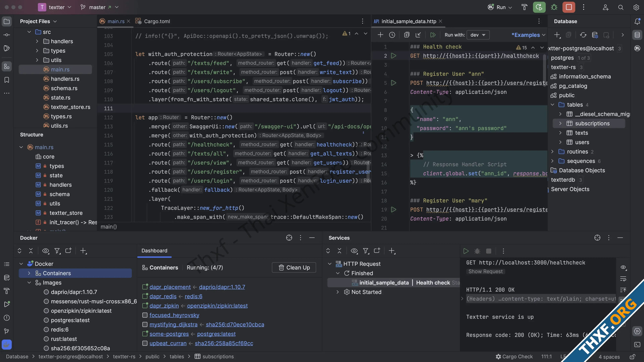Toggle checkbox next to mystifying_dijkstra container
This screenshot has width=644, height=362.
145,324
